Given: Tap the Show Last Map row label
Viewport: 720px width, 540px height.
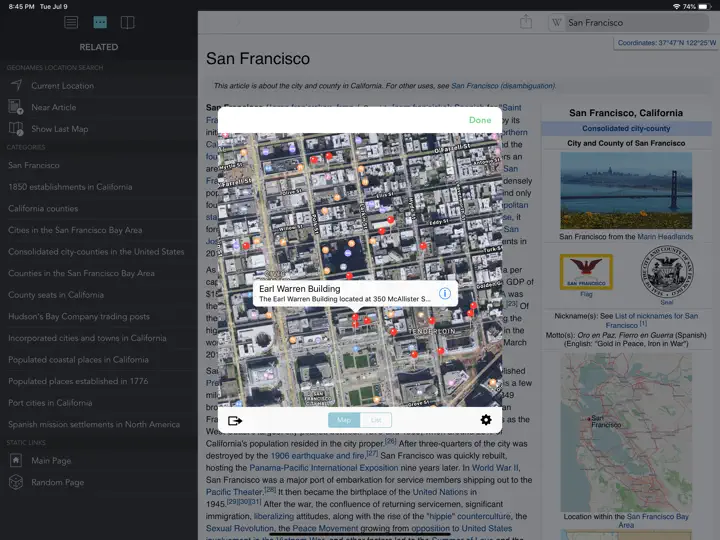Looking at the screenshot, I should (60, 129).
